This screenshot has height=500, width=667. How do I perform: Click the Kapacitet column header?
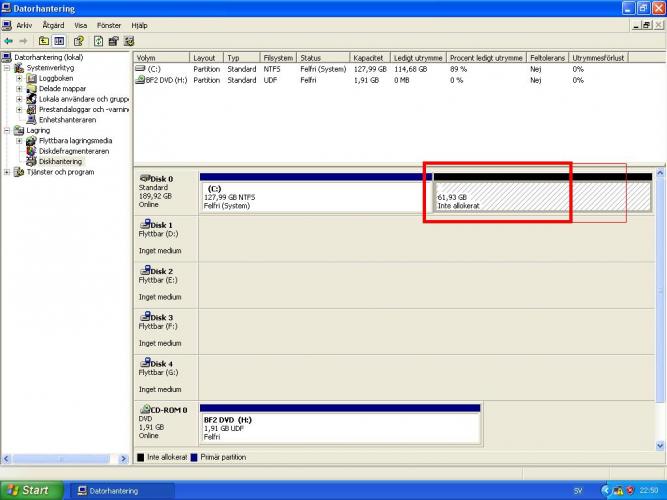click(x=368, y=58)
